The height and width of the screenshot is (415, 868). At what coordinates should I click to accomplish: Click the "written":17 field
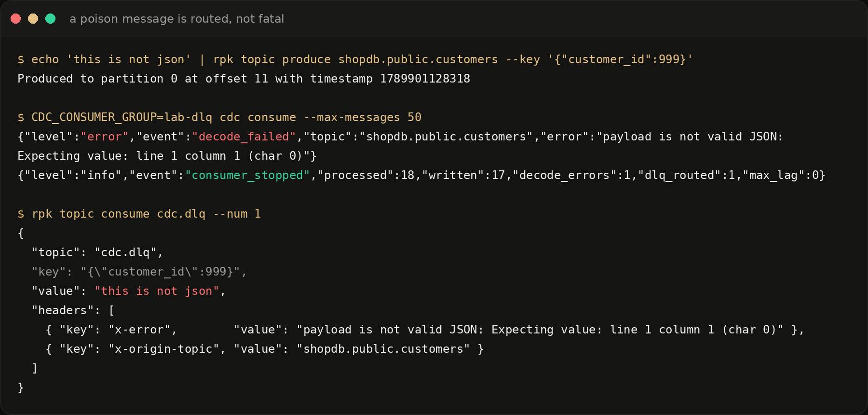[463, 175]
